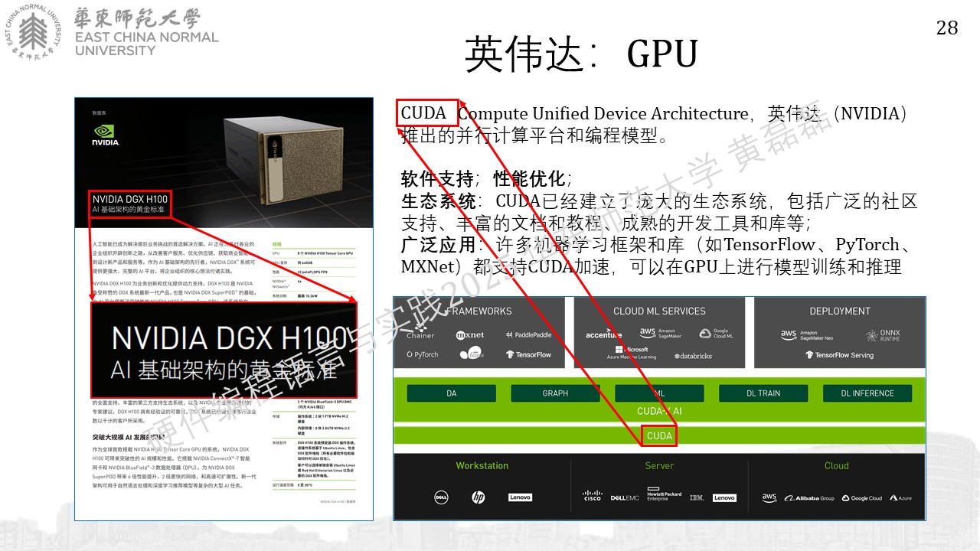Click the Compute Unified Device Architecture text

coord(603,114)
